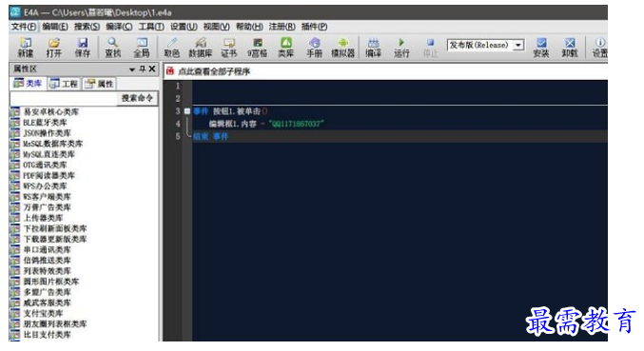Select 易安卓核心类库 in library list
The width and height of the screenshot is (644, 351).
(x=51, y=111)
